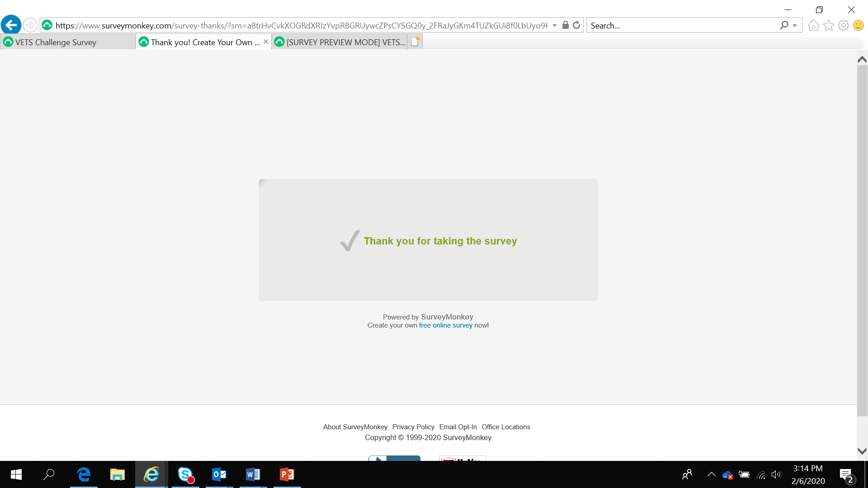Click the search magnifier icon

point(784,25)
